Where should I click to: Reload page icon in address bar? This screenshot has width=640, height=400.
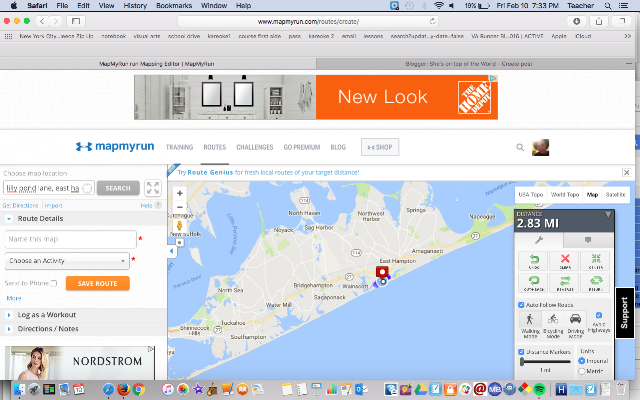click(x=432, y=21)
